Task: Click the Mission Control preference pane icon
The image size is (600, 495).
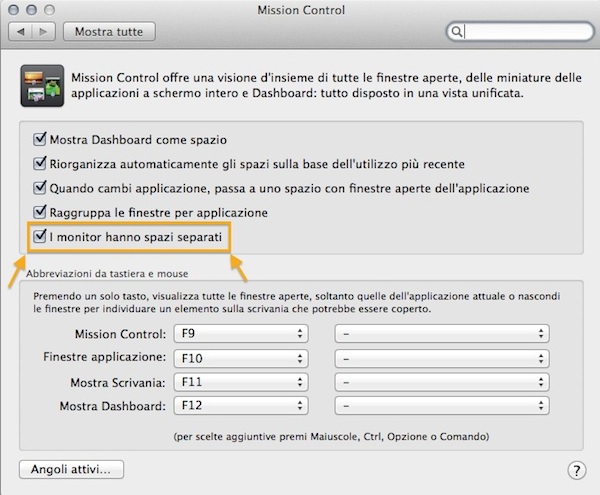Action: 42,86
